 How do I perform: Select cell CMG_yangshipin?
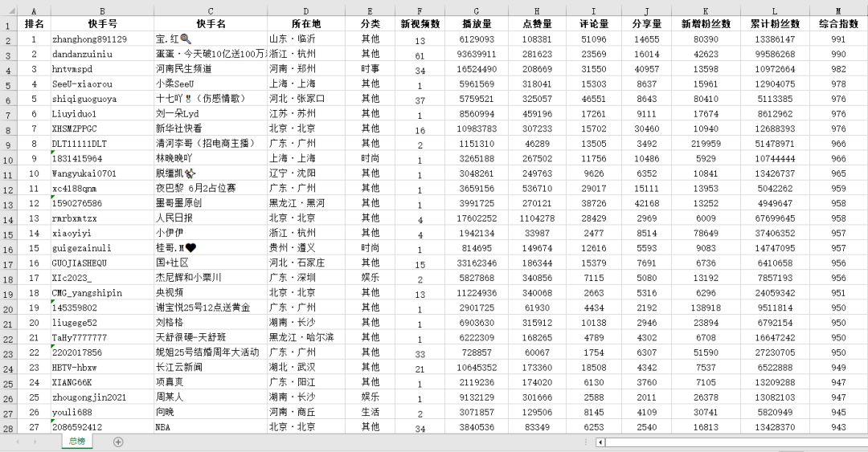tap(102, 293)
